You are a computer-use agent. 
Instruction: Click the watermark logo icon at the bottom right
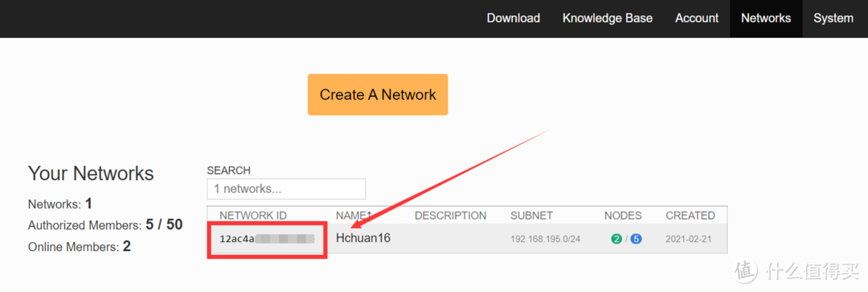[745, 269]
